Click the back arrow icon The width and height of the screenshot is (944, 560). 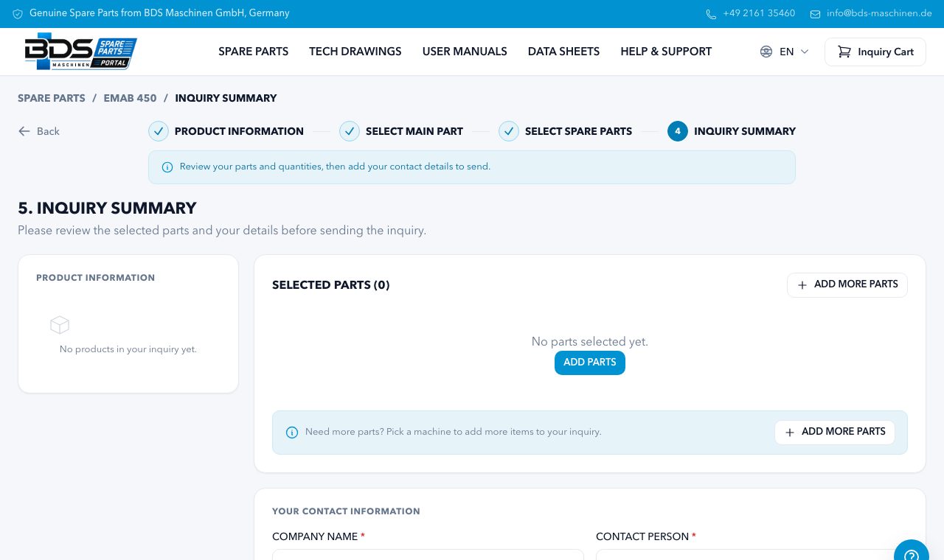click(x=24, y=131)
